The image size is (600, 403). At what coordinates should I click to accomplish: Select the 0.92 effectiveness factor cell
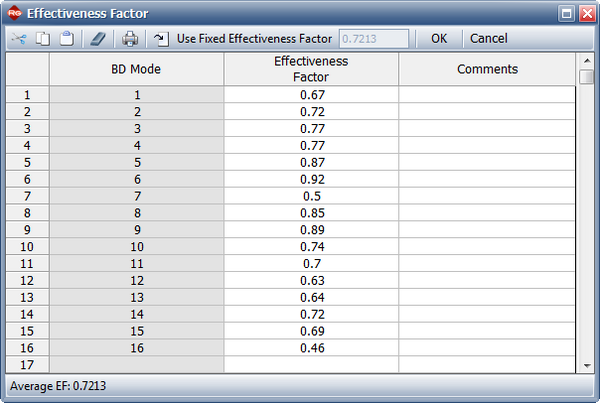coord(311,179)
